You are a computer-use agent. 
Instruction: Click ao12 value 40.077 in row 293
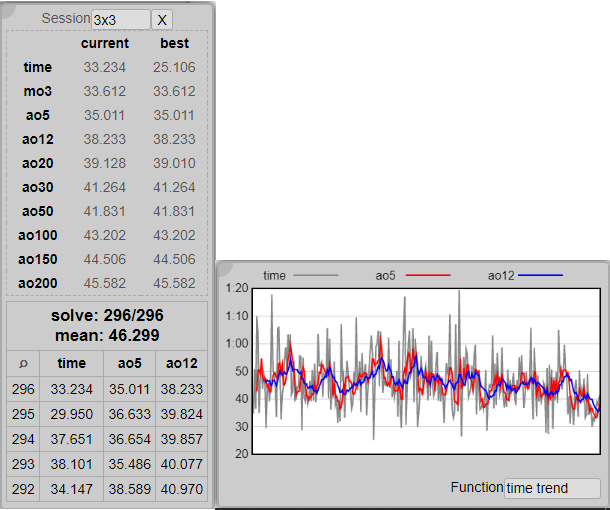click(x=182, y=464)
